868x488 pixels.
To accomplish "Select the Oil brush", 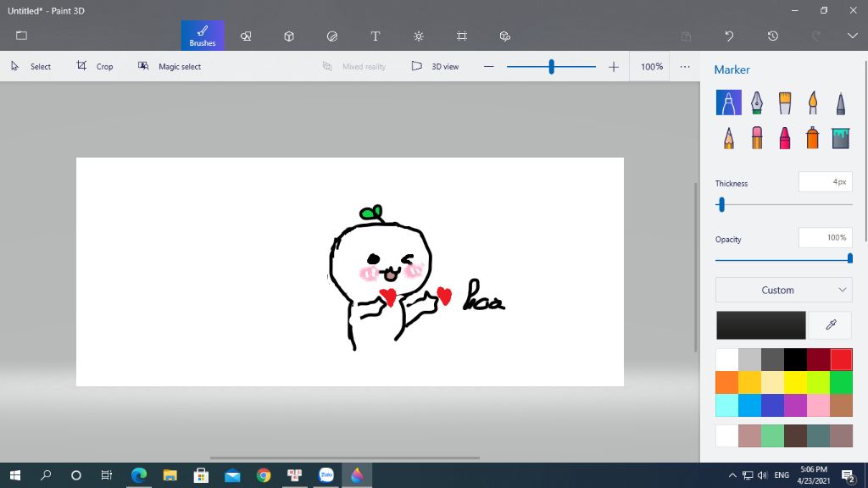I will point(785,103).
